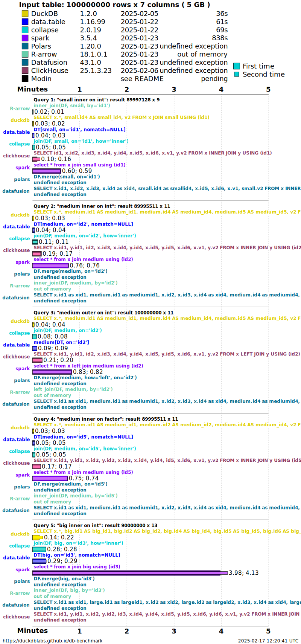Click the spark bar in Query 1
Viewport: 301px width, 644px height.
tap(47, 171)
